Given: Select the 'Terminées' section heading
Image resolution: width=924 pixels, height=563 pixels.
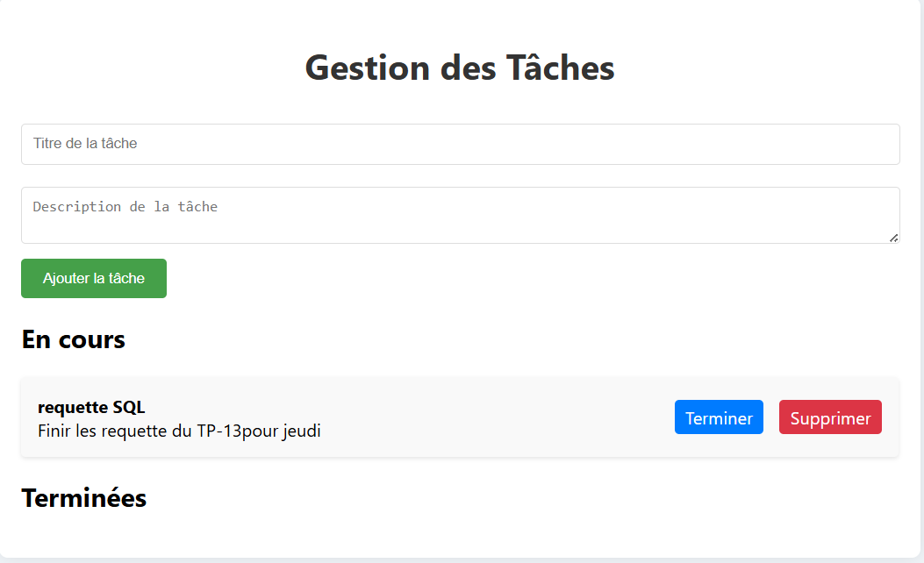Looking at the screenshot, I should pos(84,498).
